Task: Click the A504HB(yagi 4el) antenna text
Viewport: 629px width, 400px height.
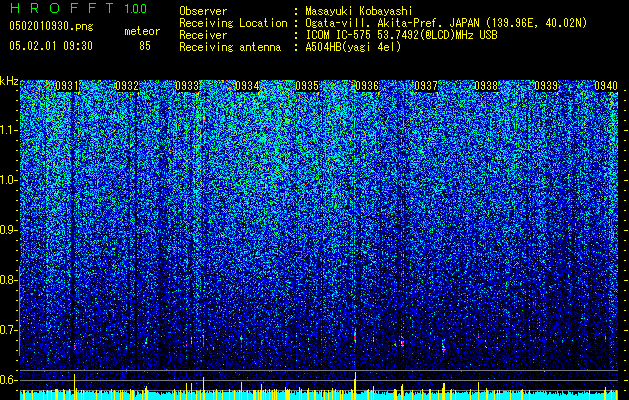Action: (353, 47)
